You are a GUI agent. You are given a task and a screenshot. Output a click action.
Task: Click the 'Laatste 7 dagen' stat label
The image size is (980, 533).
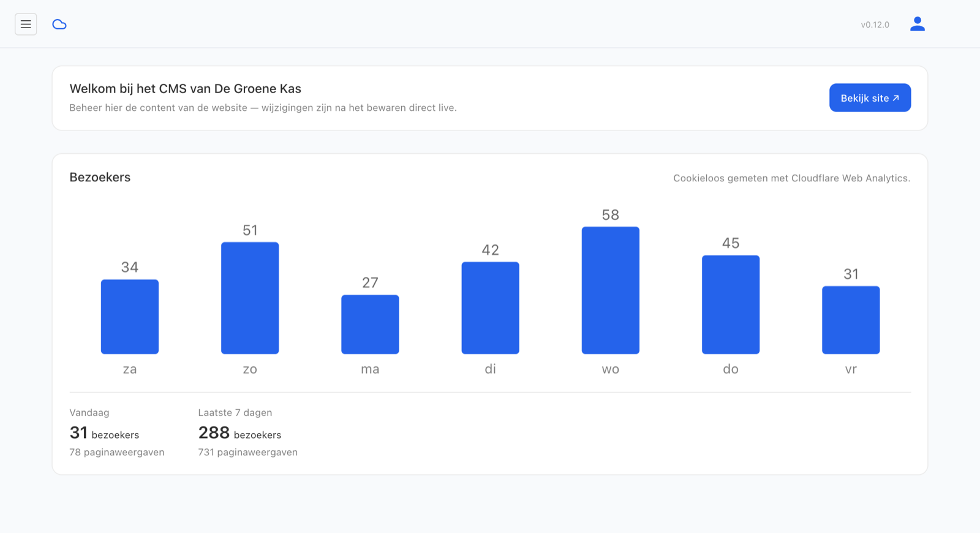click(x=235, y=413)
